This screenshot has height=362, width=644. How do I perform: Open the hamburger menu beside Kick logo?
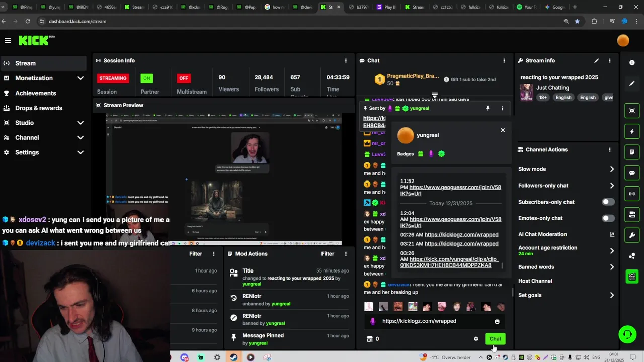[x=8, y=41]
